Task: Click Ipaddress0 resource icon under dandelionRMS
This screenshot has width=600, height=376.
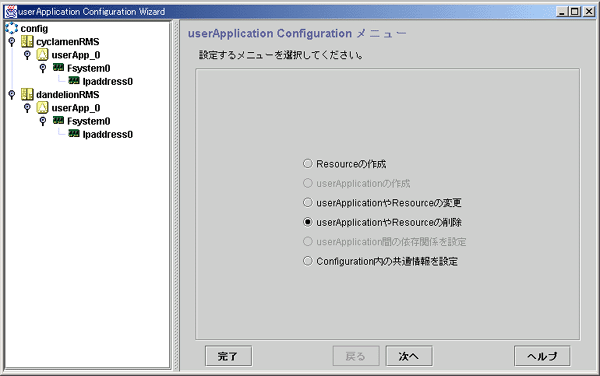Action: coord(74,133)
